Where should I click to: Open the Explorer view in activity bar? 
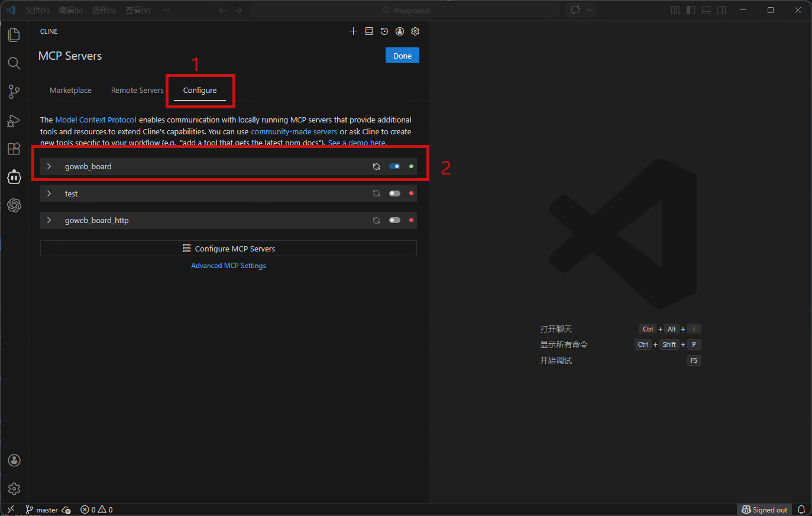14,35
